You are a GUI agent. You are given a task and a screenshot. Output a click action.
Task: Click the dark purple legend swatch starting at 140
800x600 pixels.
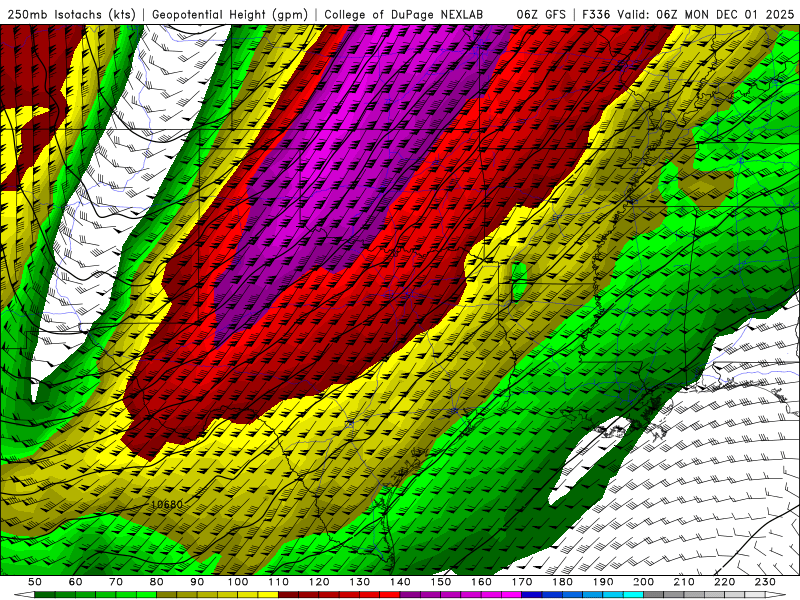tap(410, 594)
